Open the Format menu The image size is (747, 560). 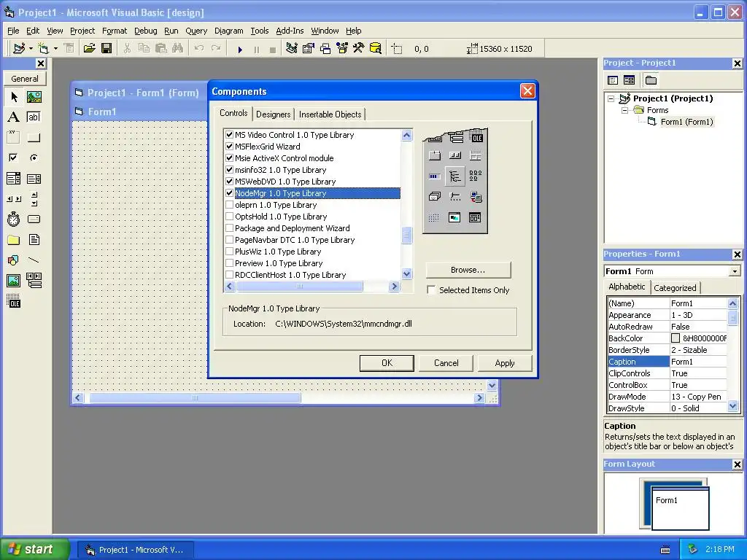pos(115,31)
